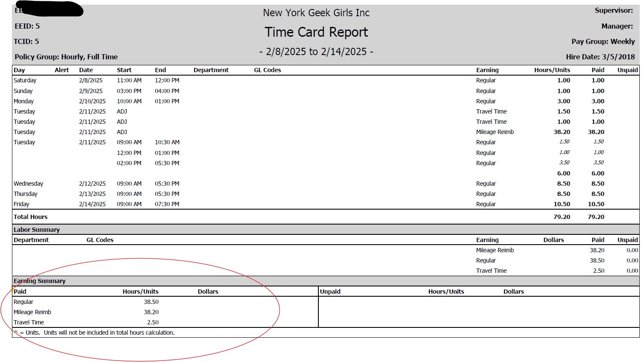Select the Wednesday 2/12/2025 date cell
Screen dimensions: 644x362
click(92, 184)
